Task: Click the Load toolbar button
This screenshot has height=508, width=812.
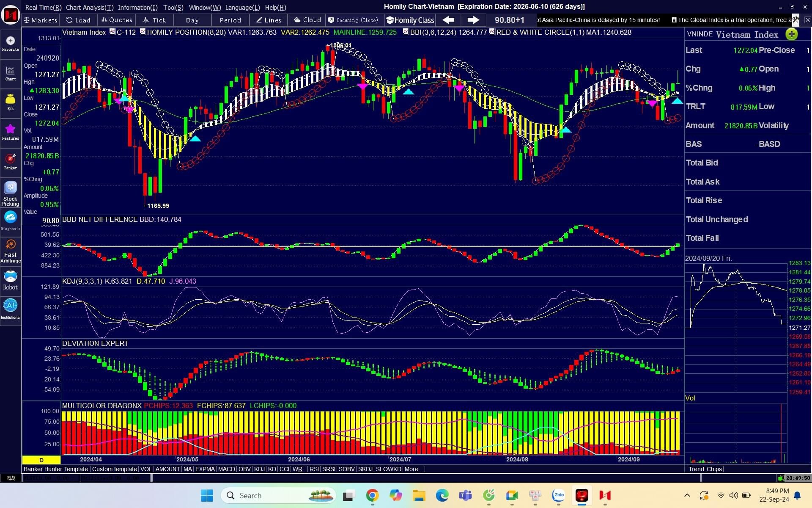Action: tap(78, 20)
